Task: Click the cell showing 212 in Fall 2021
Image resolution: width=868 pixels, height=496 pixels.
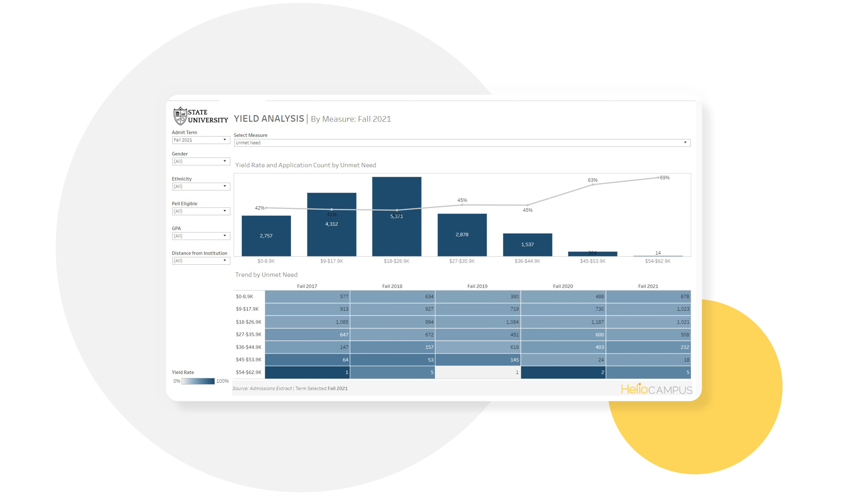Action: 648,347
